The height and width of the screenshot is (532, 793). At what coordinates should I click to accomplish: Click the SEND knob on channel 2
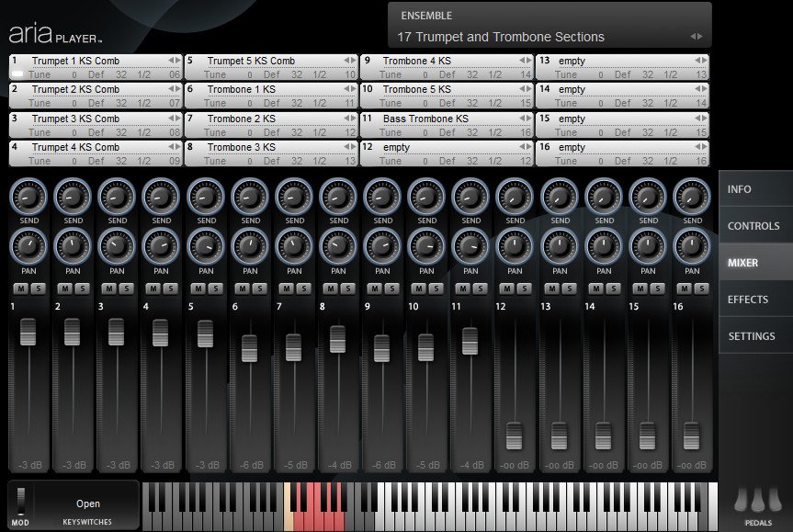[x=73, y=197]
